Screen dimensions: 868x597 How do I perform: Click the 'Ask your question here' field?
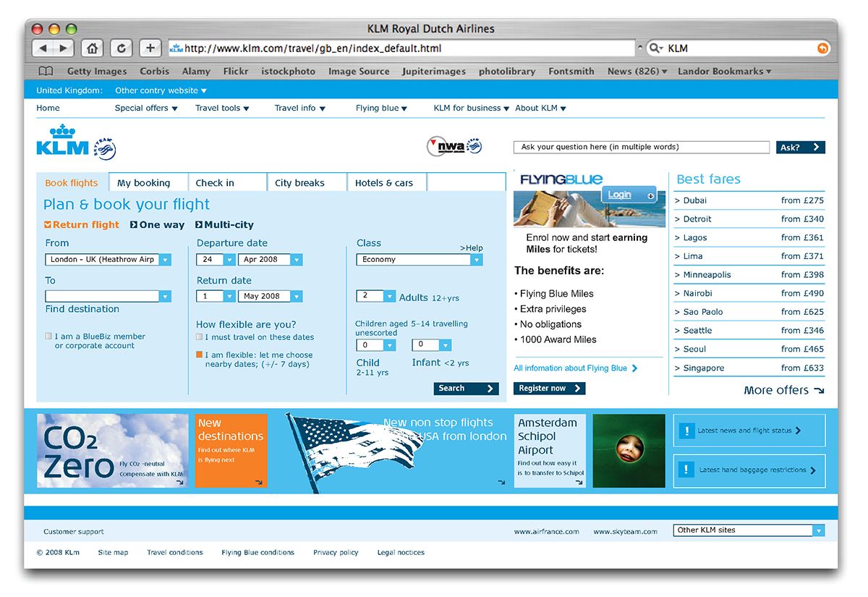coord(641,147)
